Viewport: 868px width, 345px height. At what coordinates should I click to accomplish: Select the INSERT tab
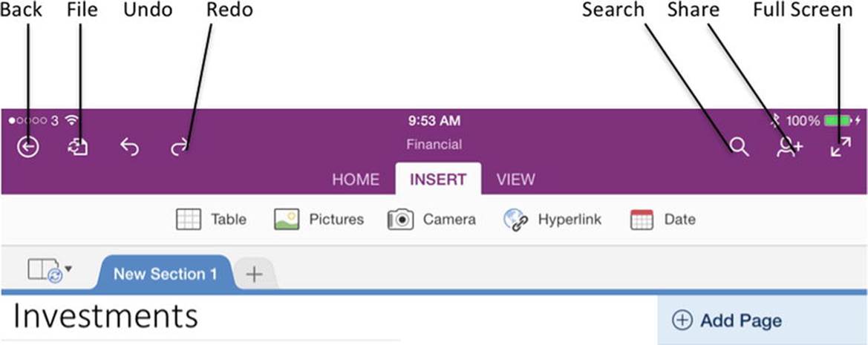(438, 179)
